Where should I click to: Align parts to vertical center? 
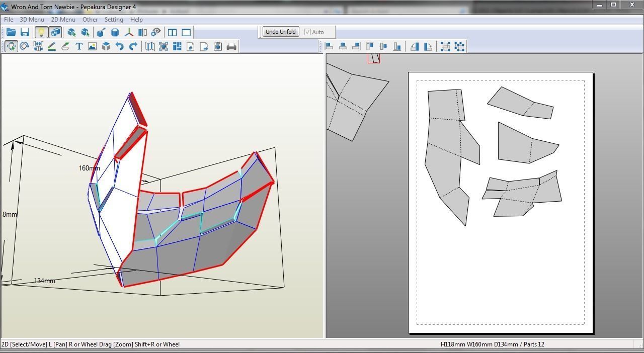(x=384, y=46)
